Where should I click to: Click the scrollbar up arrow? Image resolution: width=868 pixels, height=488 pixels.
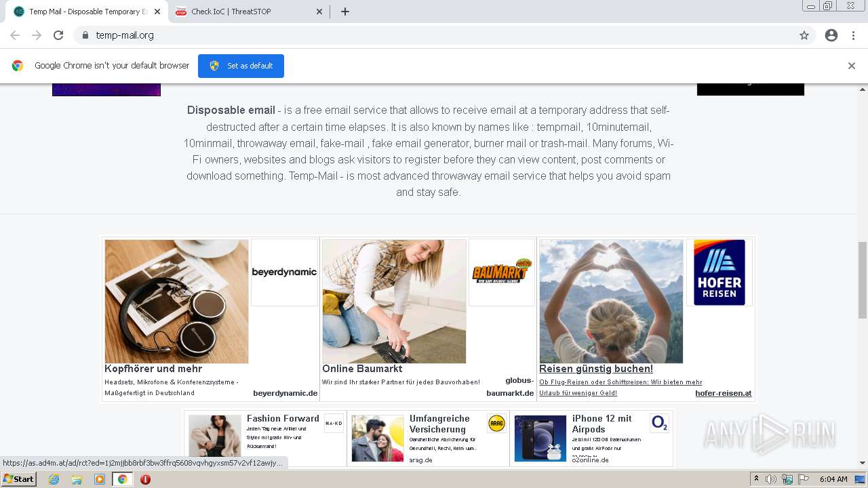coord(863,89)
